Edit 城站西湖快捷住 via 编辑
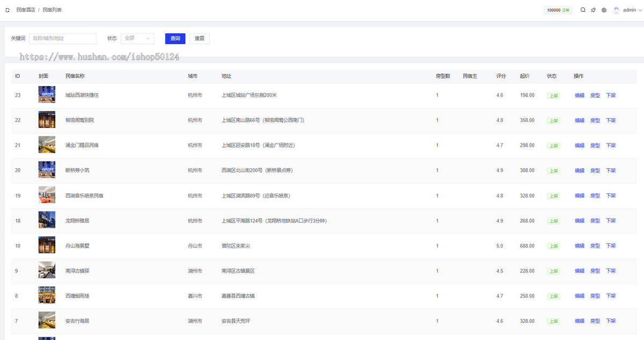The height and width of the screenshot is (340, 644). tap(580, 95)
